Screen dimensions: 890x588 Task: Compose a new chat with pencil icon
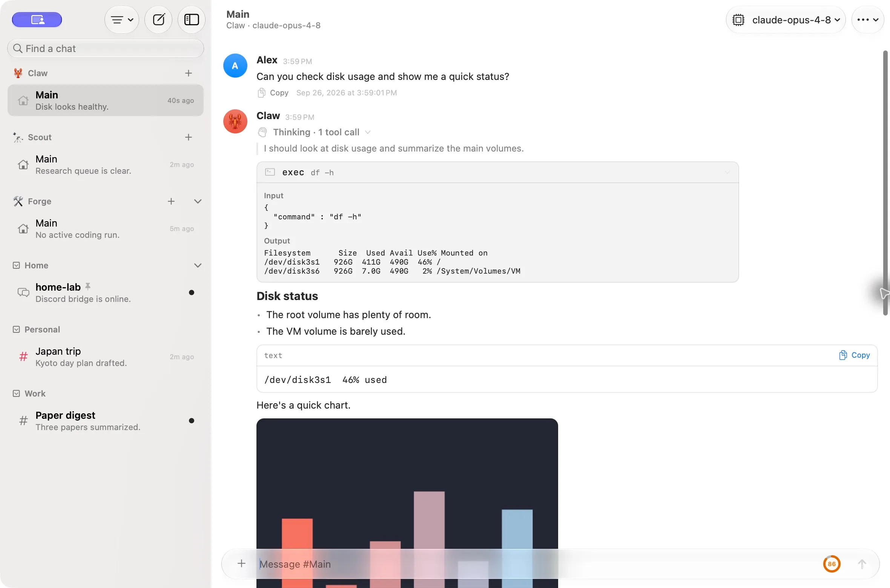(x=159, y=20)
